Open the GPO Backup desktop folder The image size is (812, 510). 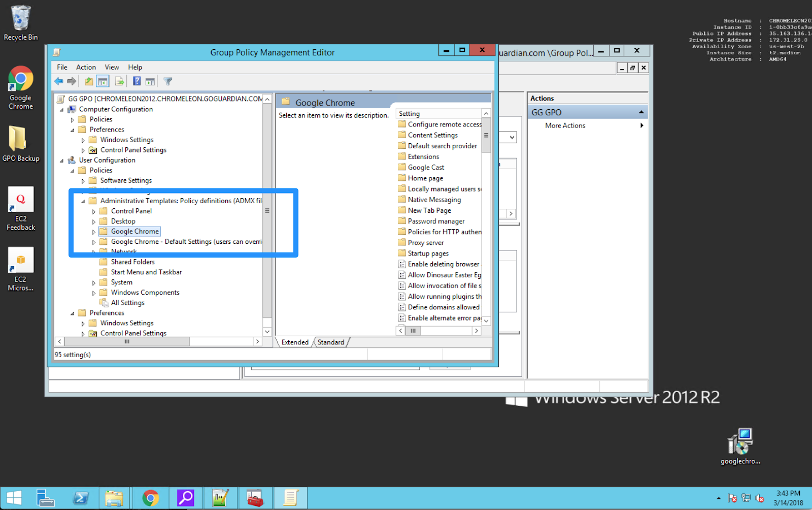pyautogui.click(x=20, y=143)
